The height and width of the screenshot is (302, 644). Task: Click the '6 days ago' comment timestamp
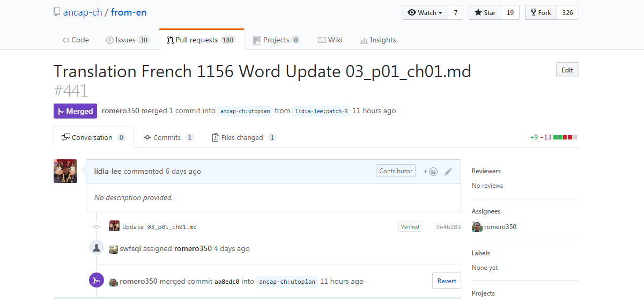pos(183,171)
